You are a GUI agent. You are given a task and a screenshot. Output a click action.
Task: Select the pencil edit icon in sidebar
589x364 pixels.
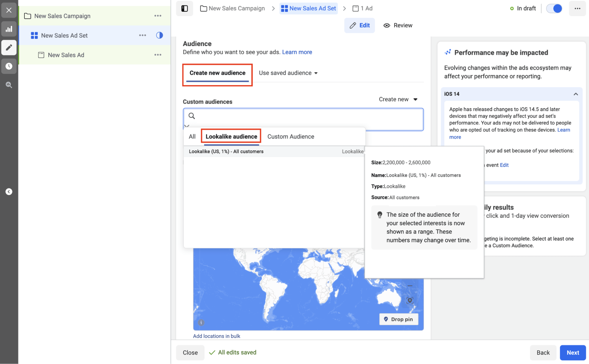[x=9, y=47]
